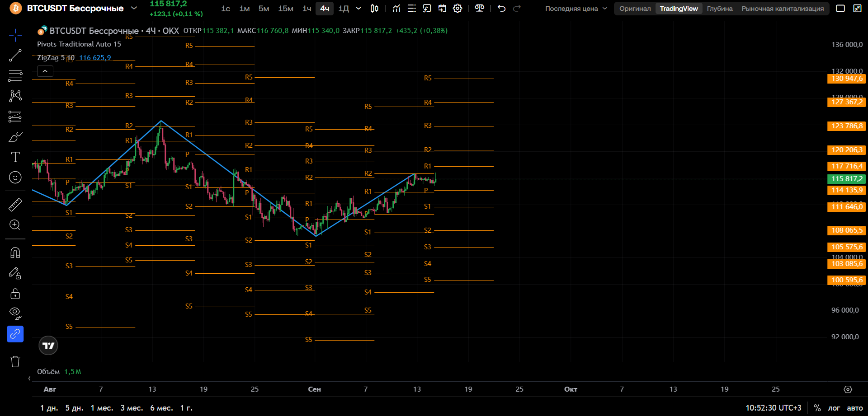The width and height of the screenshot is (868, 416).
Task: Click the R5 pivot price label 130 947,6
Action: (x=846, y=79)
